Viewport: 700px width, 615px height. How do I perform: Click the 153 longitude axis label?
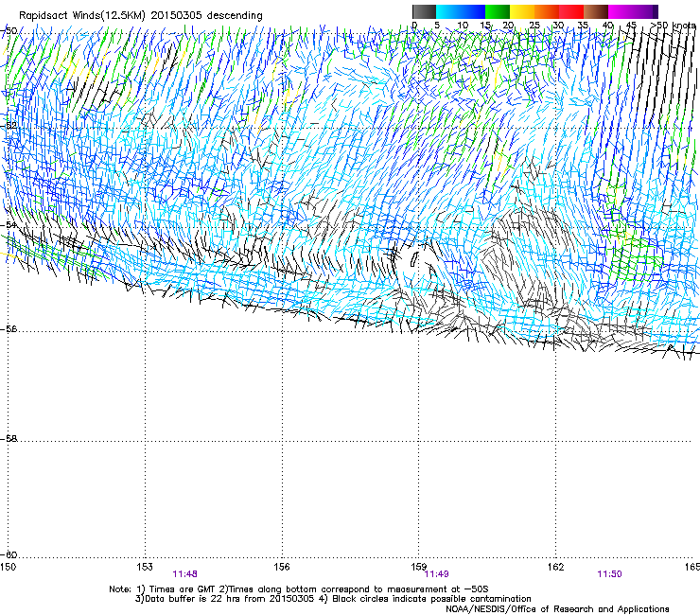pos(145,567)
